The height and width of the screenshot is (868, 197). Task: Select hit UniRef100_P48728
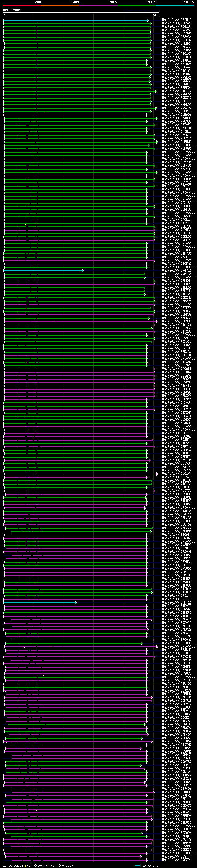tap(177, 294)
